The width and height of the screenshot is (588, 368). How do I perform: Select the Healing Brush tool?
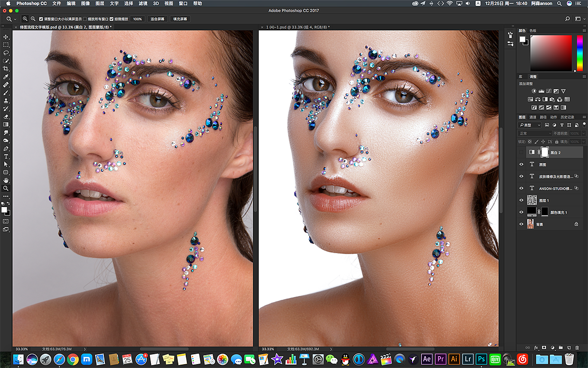tap(6, 85)
